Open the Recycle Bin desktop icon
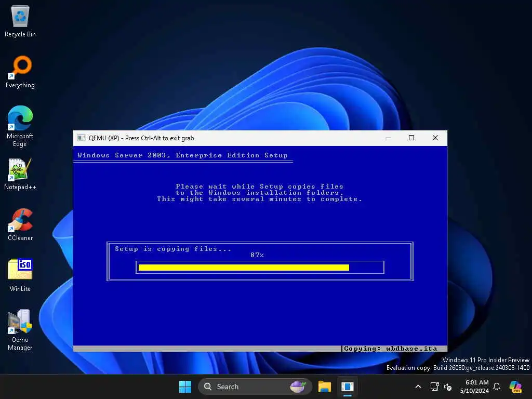The image size is (532, 399). coord(20,21)
